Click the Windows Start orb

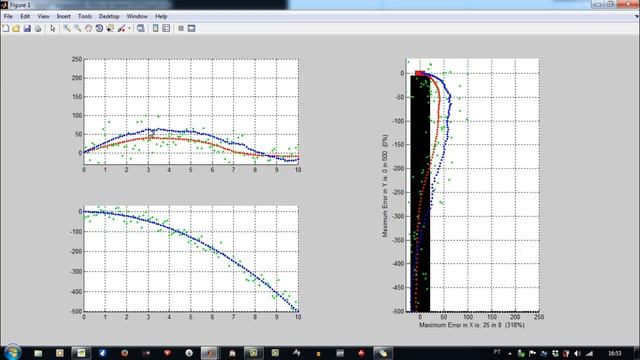(12, 353)
